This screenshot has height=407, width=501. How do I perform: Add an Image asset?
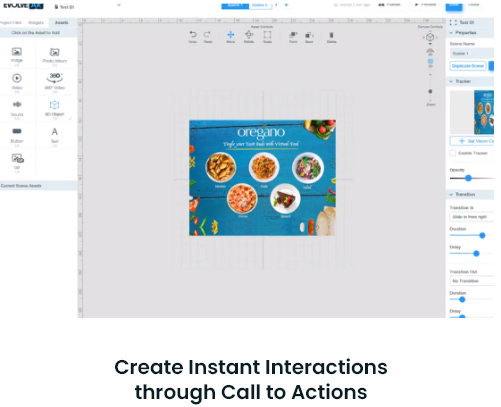pos(17,55)
